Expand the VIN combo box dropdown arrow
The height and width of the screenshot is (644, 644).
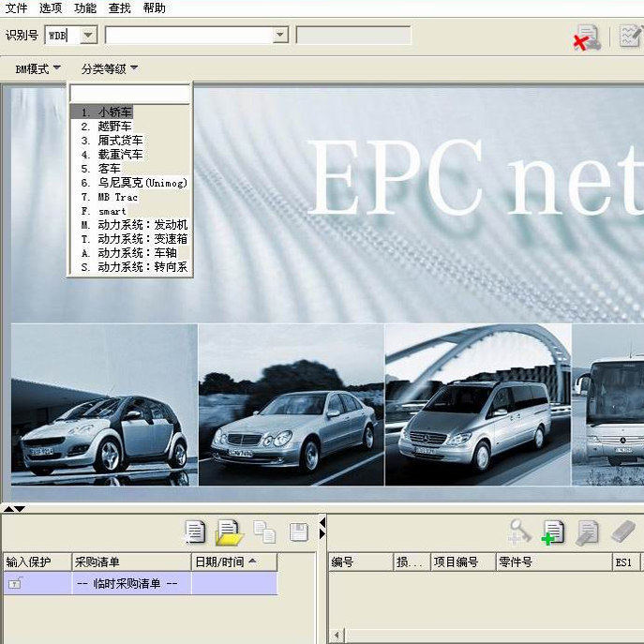coord(280,36)
